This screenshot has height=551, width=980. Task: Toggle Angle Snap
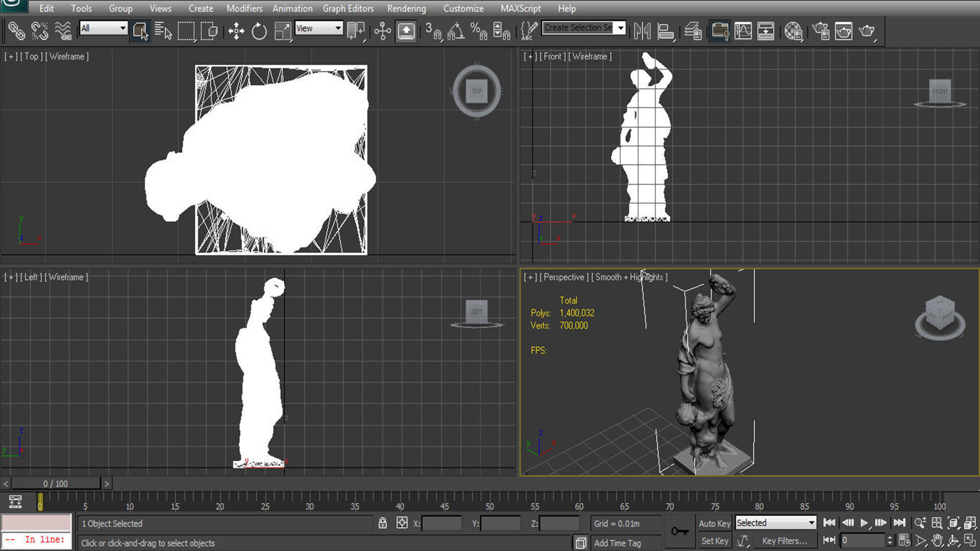(456, 31)
